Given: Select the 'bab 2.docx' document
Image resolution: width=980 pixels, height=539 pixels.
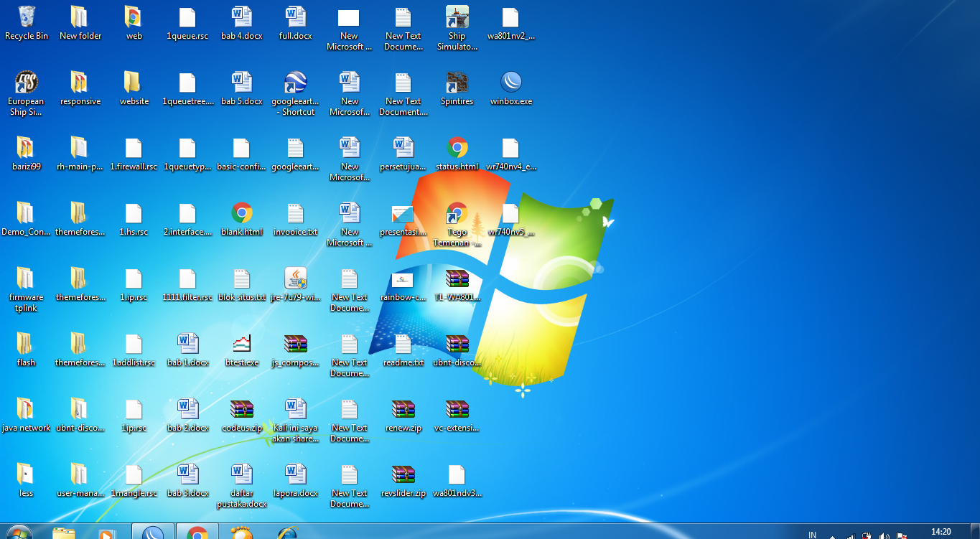Looking at the screenshot, I should coord(187,409).
